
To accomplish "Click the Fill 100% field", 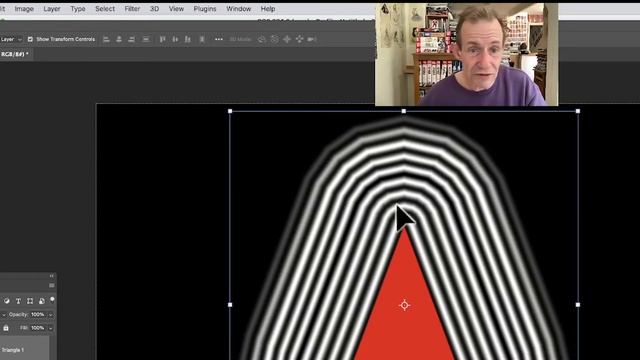I will (x=38, y=328).
